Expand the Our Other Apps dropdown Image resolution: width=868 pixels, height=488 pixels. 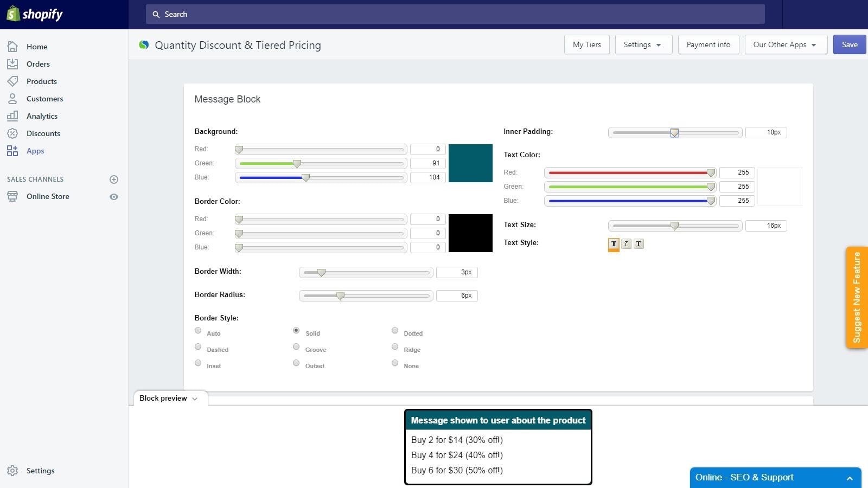786,44
